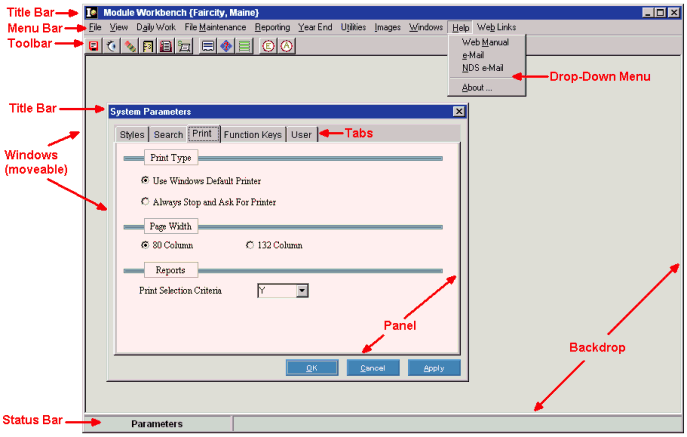The width and height of the screenshot is (687, 437).
Task: Select the 132 Column page width
Action: 250,245
